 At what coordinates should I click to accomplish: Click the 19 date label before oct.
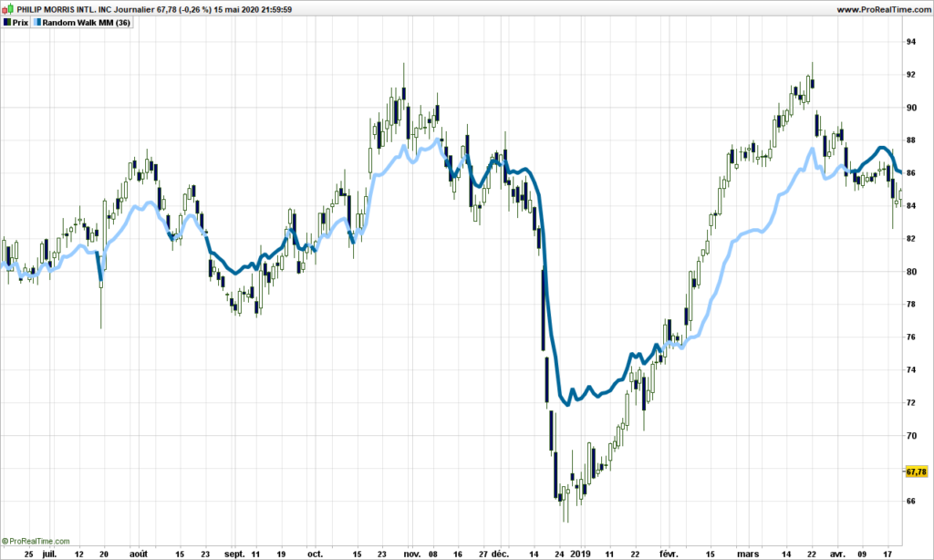click(281, 554)
